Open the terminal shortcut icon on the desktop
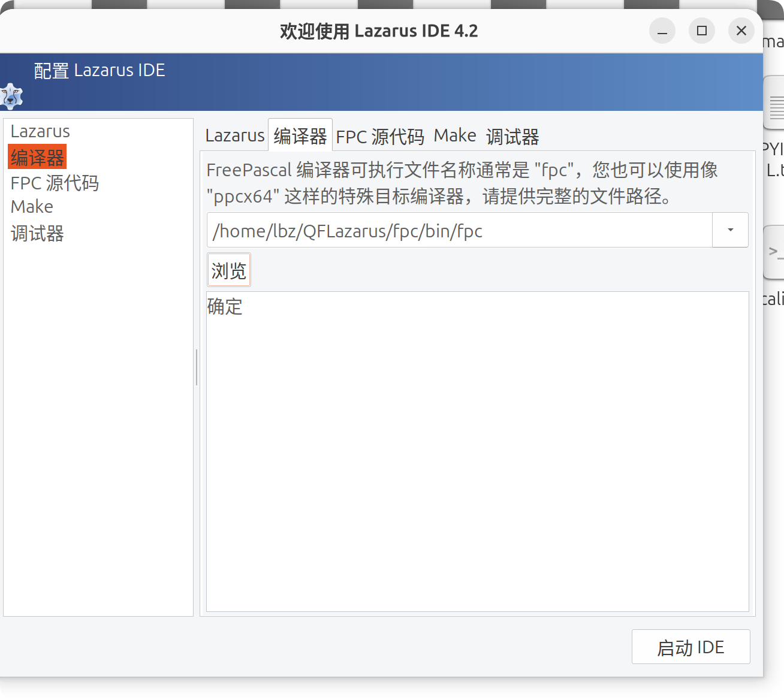The width and height of the screenshot is (784, 700). coord(776,253)
